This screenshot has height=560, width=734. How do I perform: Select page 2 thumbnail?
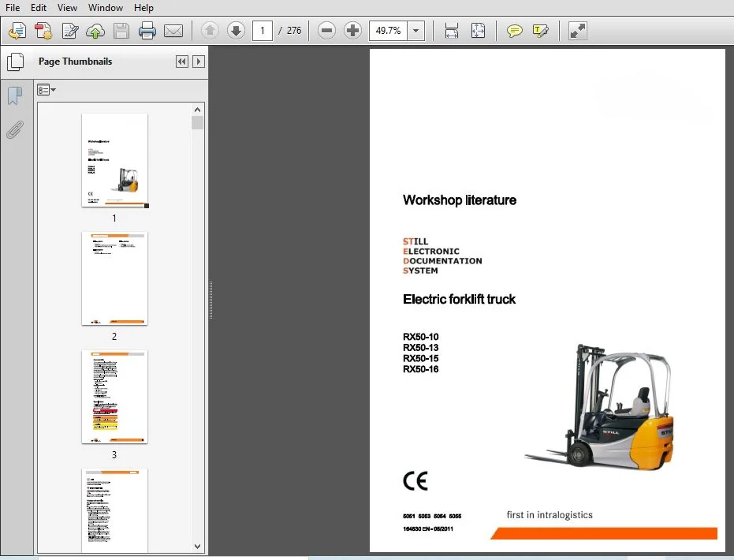tap(114, 278)
